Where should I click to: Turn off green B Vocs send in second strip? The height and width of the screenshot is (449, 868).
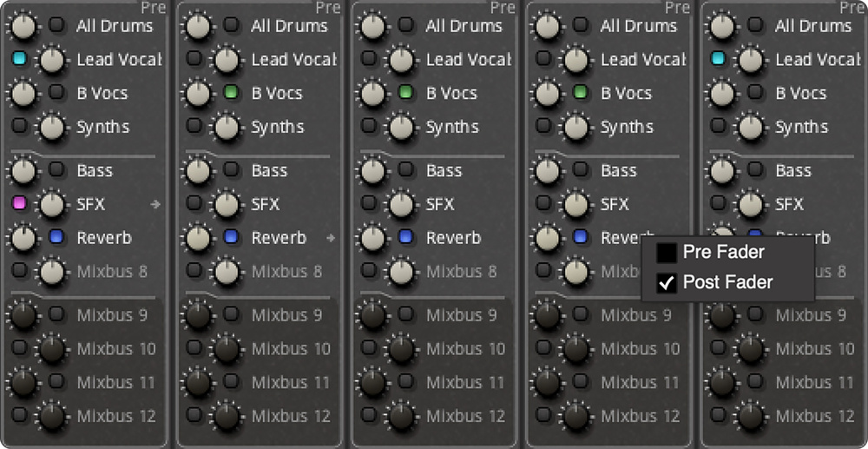(x=231, y=93)
